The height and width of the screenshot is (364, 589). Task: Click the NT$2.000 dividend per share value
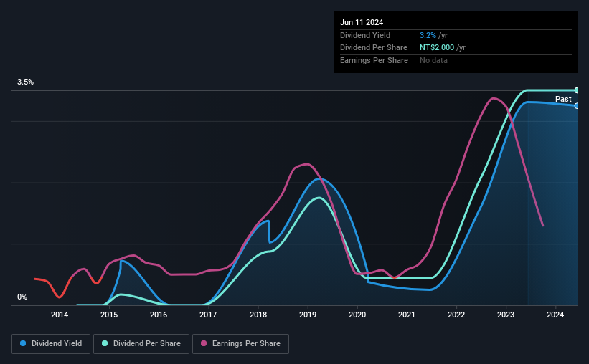click(x=437, y=48)
